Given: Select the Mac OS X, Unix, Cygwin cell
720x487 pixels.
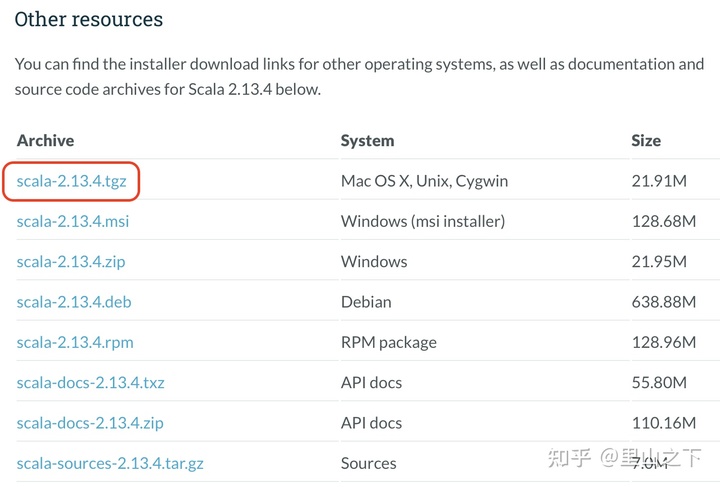Looking at the screenshot, I should pyautogui.click(x=424, y=181).
